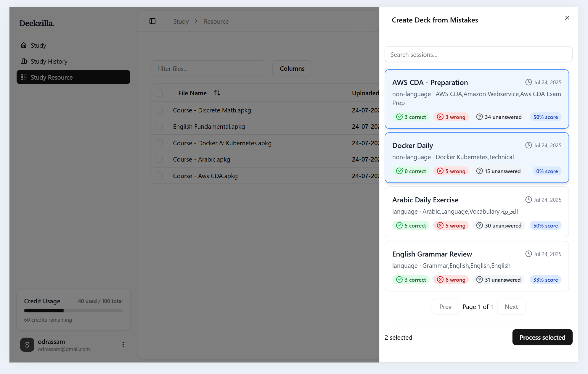588x374 pixels.
Task: Click the Study Resource list icon
Action: click(24, 77)
